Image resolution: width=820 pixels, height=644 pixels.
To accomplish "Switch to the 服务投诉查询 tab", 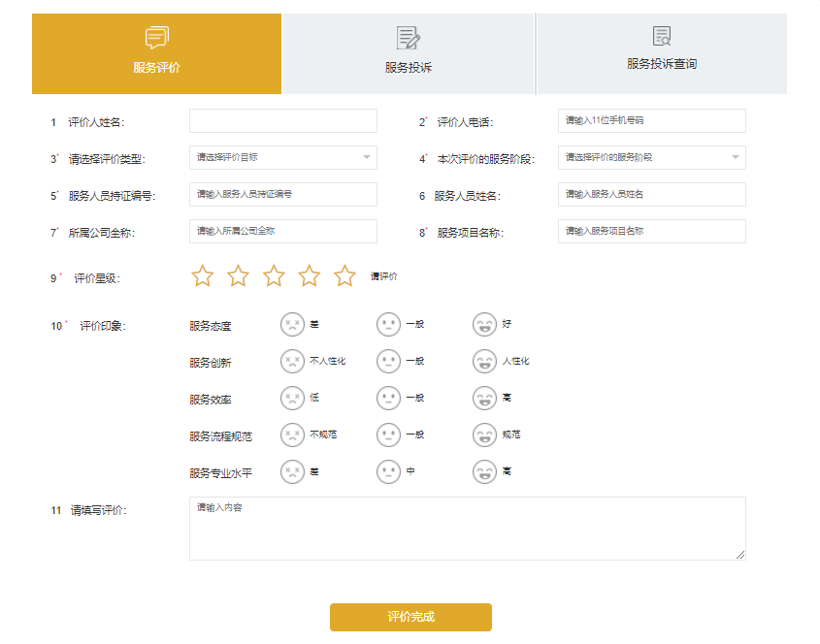I will click(x=660, y=68).
